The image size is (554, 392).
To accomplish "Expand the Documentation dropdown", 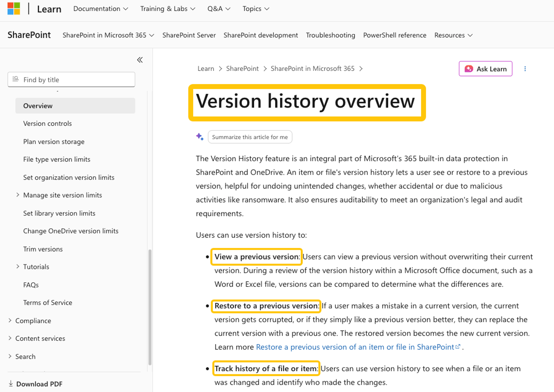I will pos(100,9).
